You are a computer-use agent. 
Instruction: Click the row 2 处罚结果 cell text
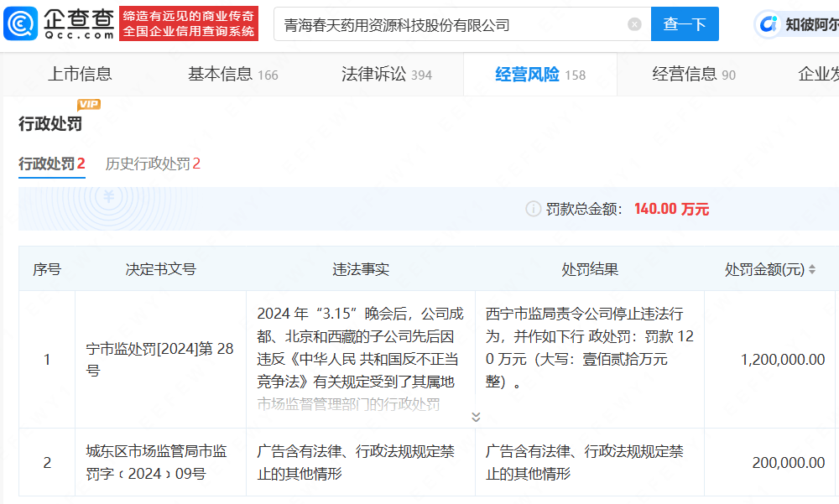click(584, 462)
